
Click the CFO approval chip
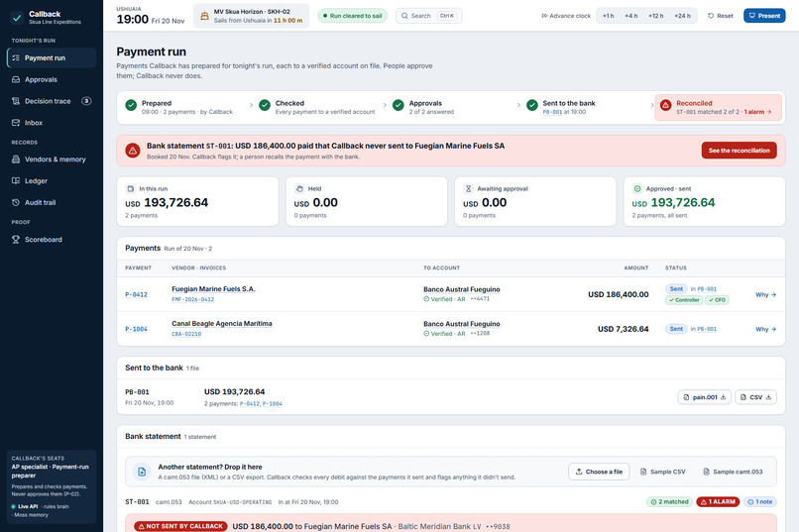click(x=717, y=300)
